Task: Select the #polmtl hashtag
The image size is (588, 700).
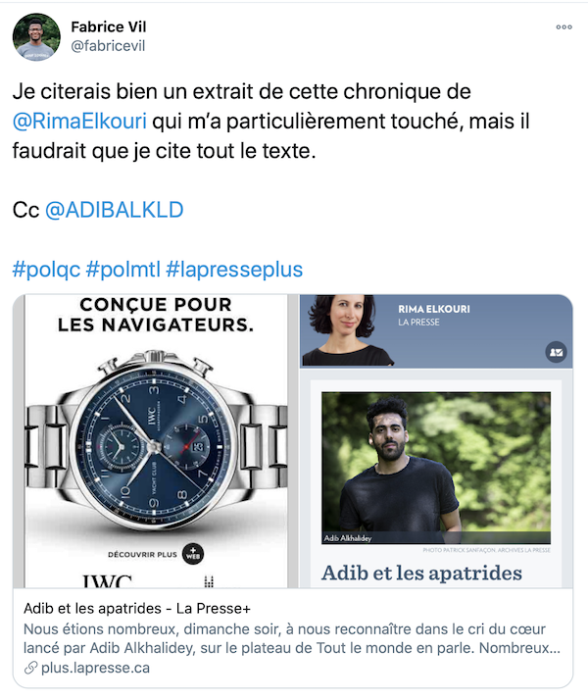Action: pyautogui.click(x=122, y=270)
